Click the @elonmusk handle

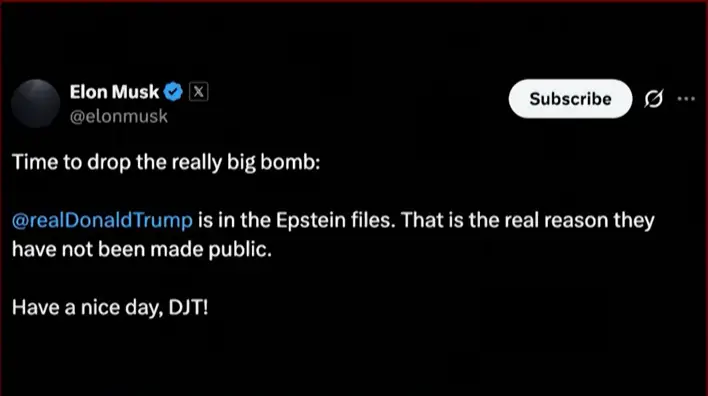[119, 116]
